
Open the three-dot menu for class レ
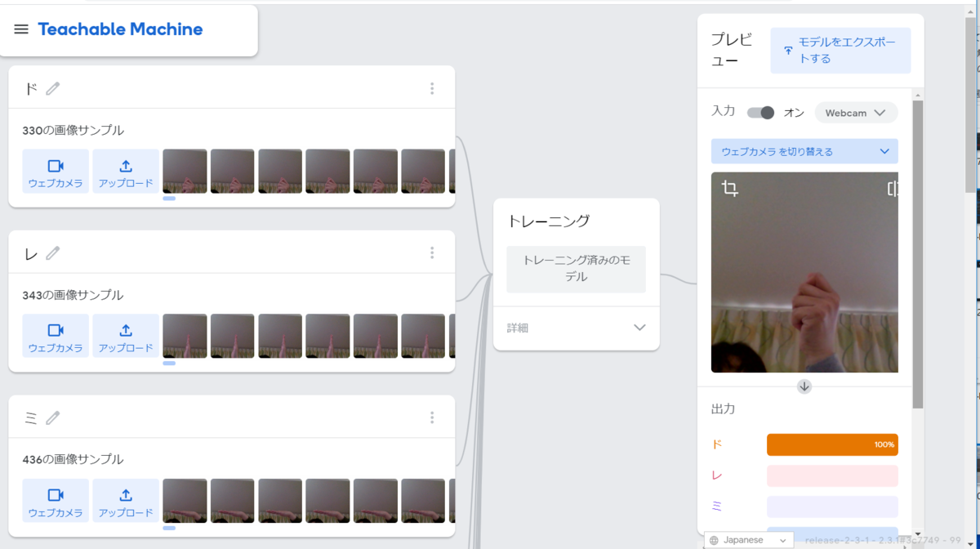pos(432,252)
